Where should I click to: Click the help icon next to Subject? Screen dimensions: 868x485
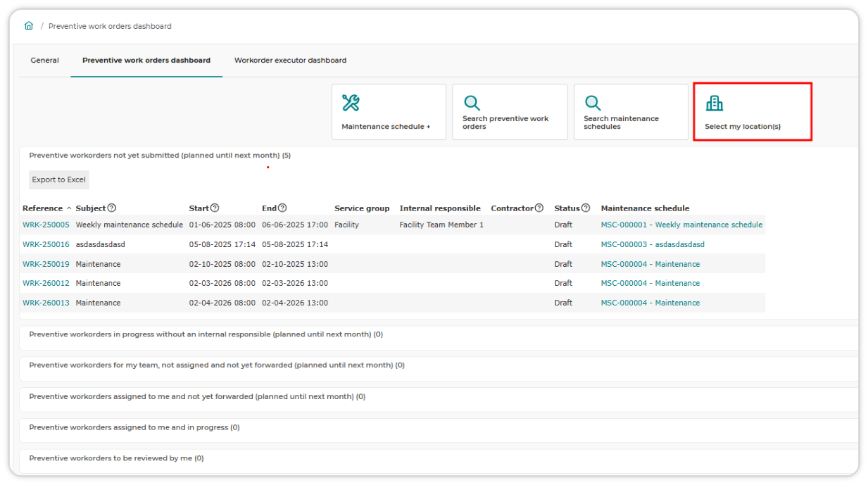[x=112, y=208]
